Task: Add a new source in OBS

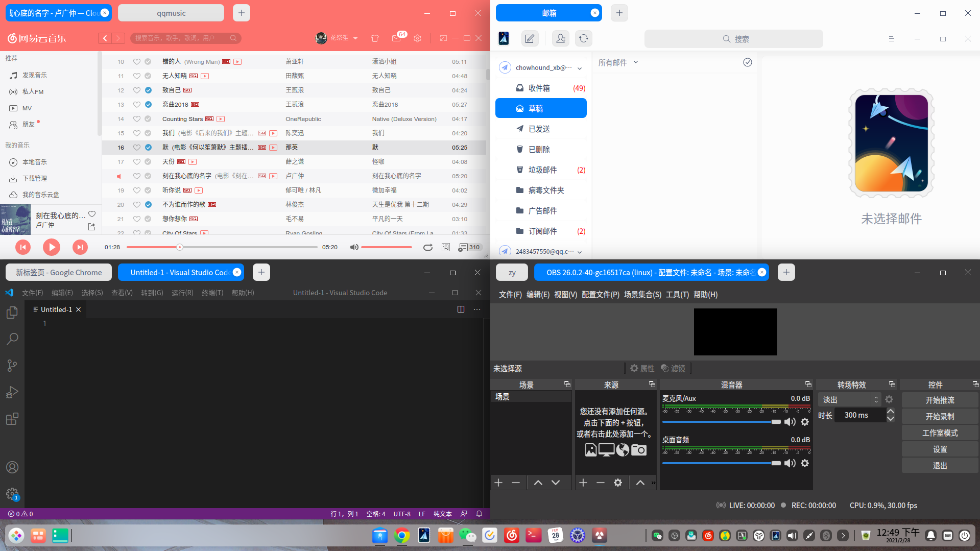Action: [583, 483]
